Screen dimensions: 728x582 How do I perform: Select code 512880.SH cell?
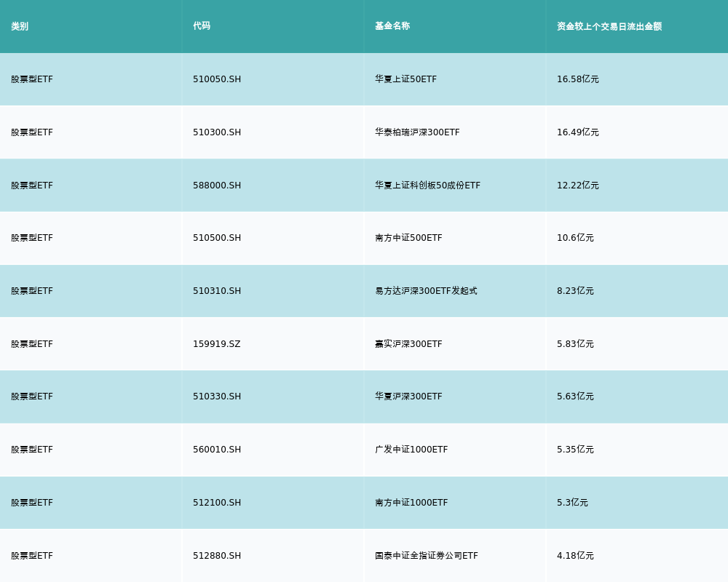point(217,556)
